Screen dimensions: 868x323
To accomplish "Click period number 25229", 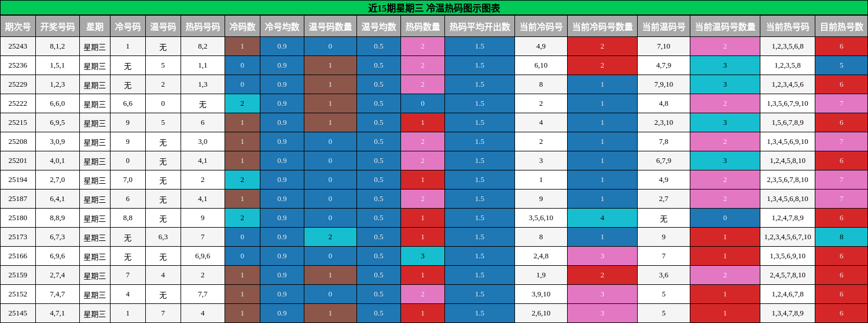I will (x=17, y=84).
